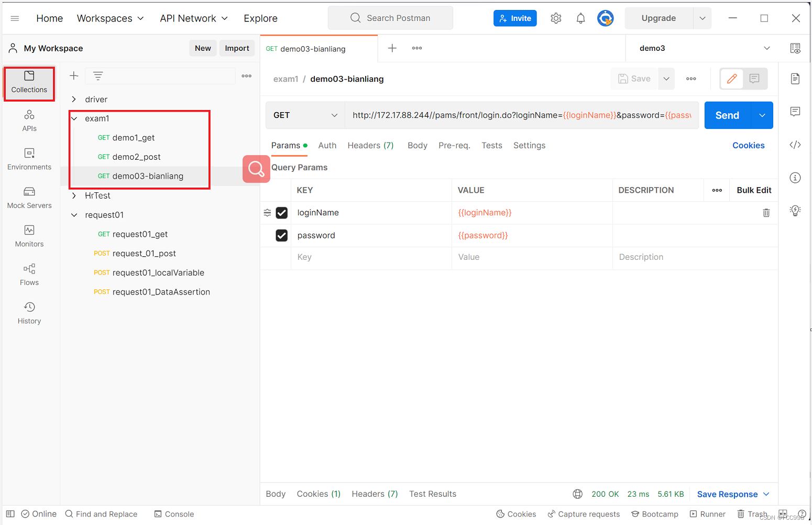Open the documentation icon in right sidebar
812x525 pixels.
pos(795,79)
